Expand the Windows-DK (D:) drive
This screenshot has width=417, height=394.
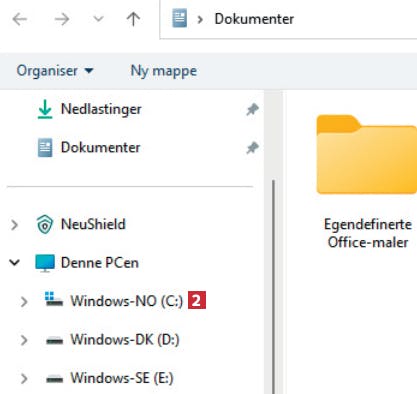pos(24,340)
